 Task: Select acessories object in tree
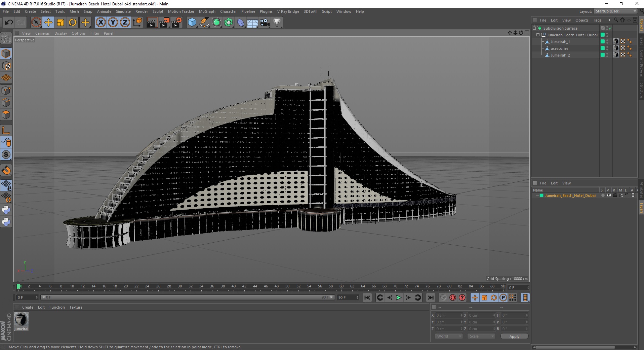coord(559,48)
